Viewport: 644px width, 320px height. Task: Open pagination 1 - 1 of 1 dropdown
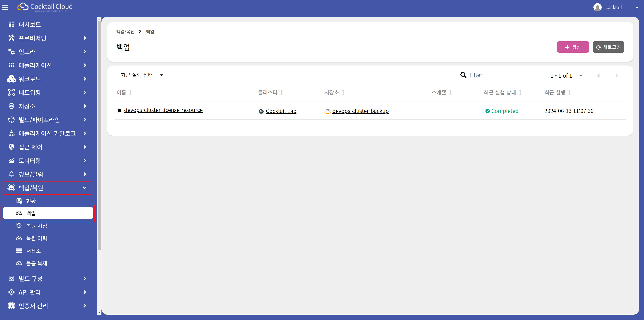tap(581, 76)
